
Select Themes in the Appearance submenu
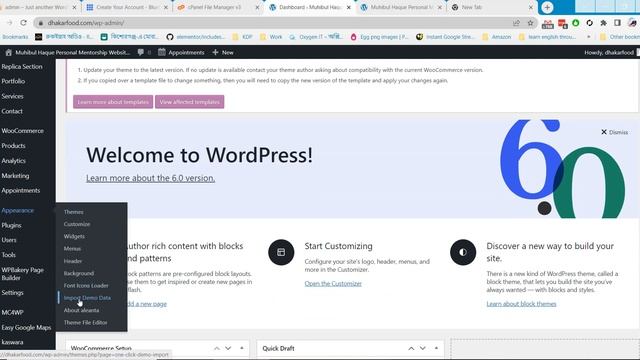73,212
